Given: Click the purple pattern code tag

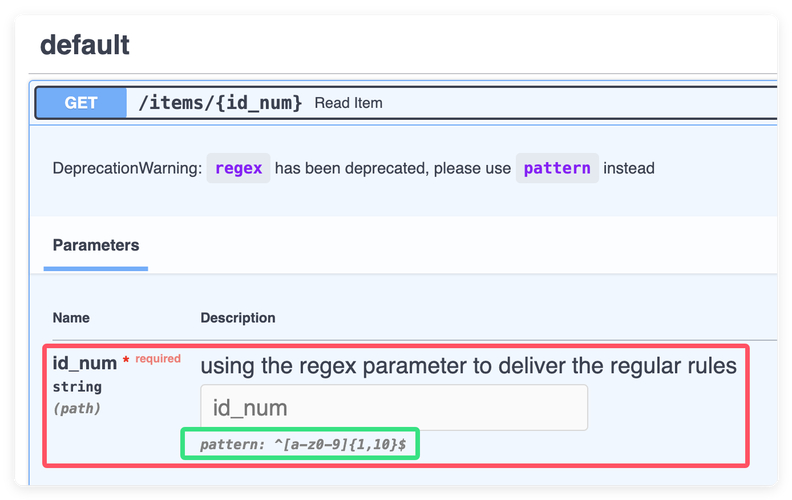Looking at the screenshot, I should point(556,168).
